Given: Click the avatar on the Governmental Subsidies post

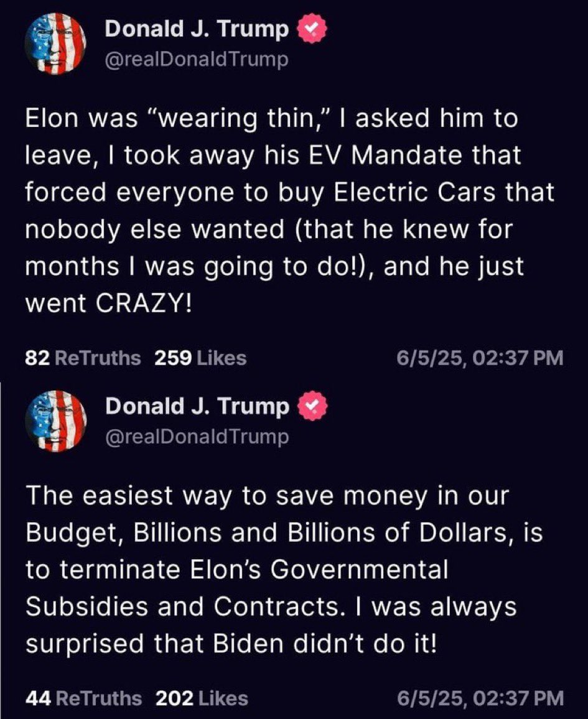Looking at the screenshot, I should point(55,421).
